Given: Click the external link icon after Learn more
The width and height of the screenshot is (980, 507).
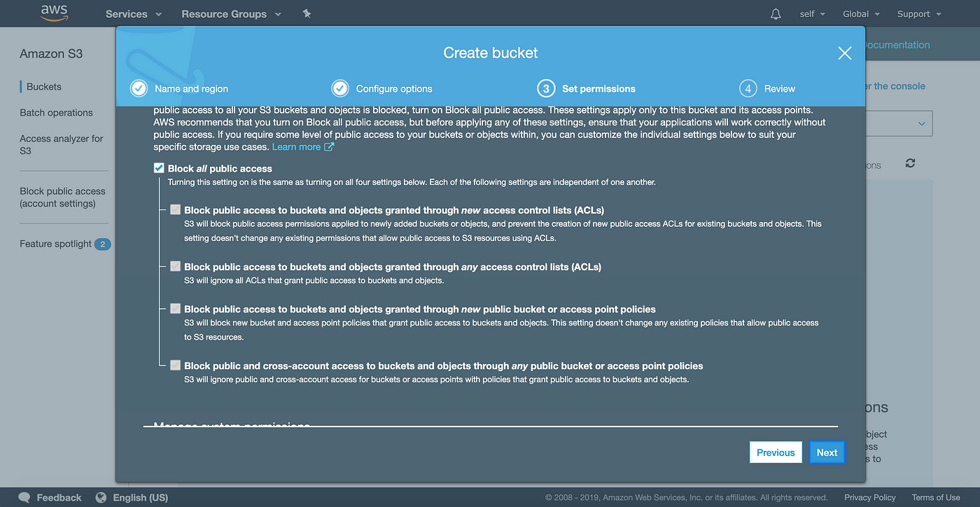Looking at the screenshot, I should pyautogui.click(x=329, y=147).
